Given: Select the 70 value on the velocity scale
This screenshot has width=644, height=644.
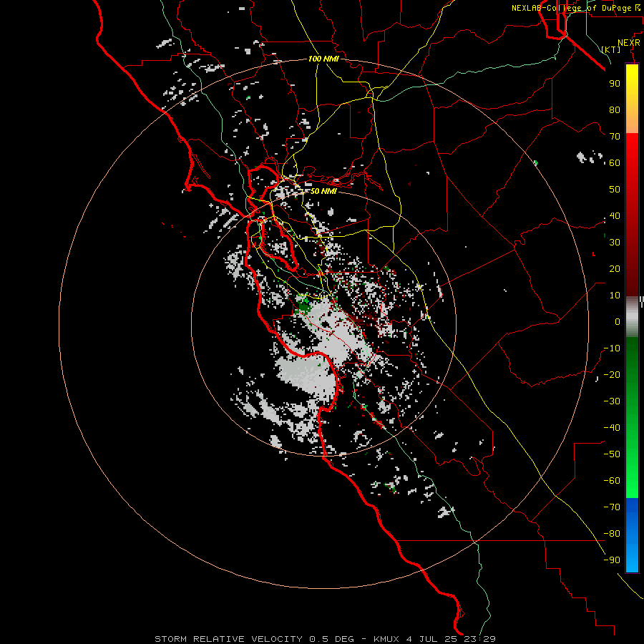Looking at the screenshot, I should (x=615, y=137).
